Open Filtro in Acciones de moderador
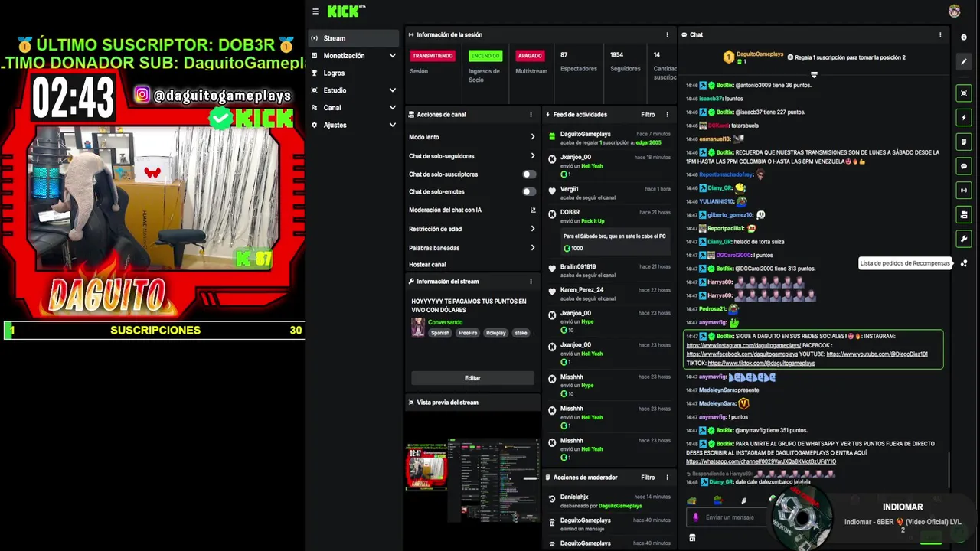Image resolution: width=980 pixels, height=551 pixels. point(648,478)
